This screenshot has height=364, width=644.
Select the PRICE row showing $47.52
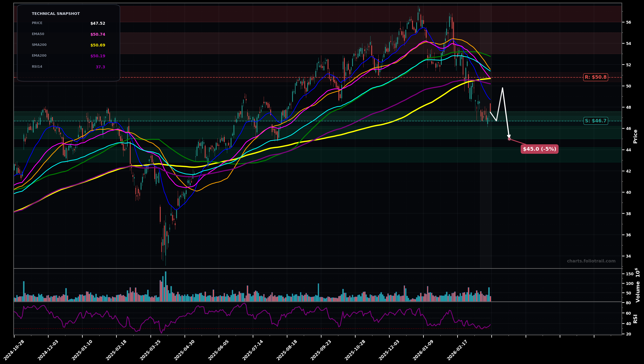point(68,23)
